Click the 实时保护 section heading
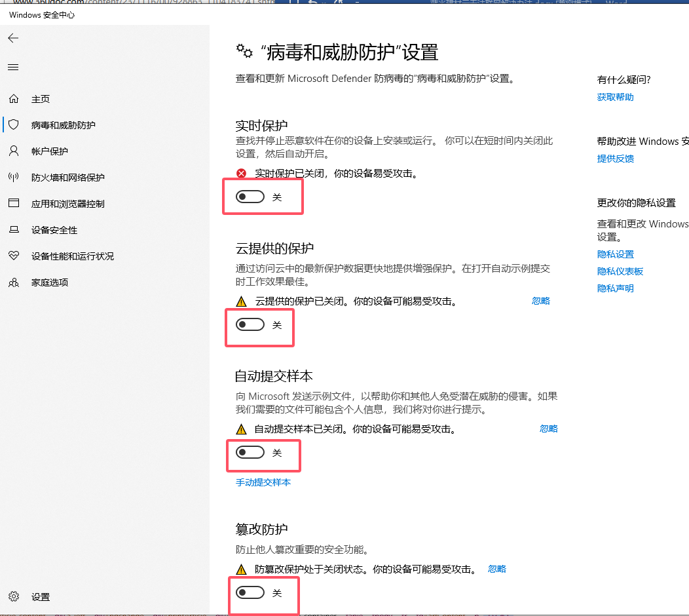 pos(261,126)
